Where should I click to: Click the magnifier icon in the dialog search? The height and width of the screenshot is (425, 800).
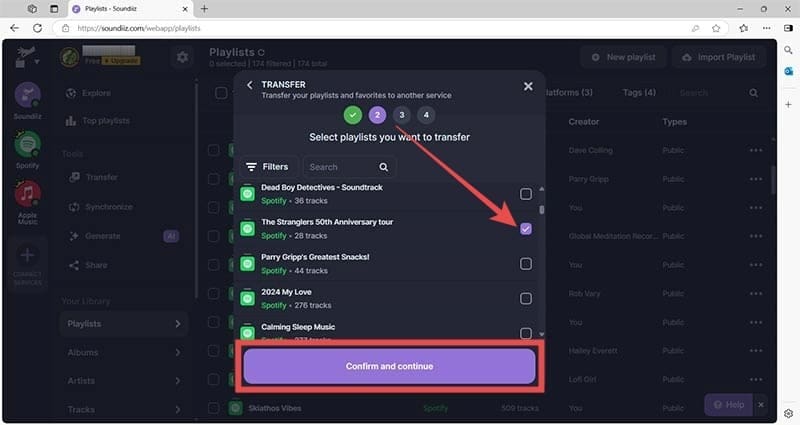(384, 167)
